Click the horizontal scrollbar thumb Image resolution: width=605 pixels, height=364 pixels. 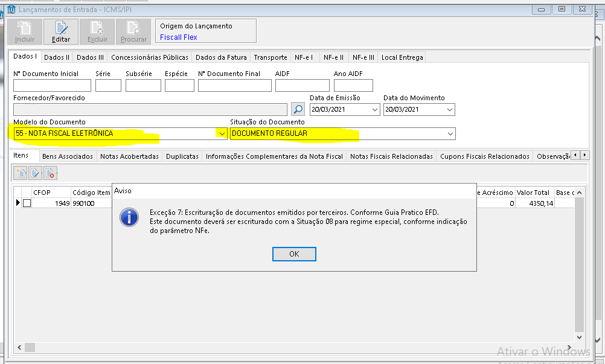30,348
